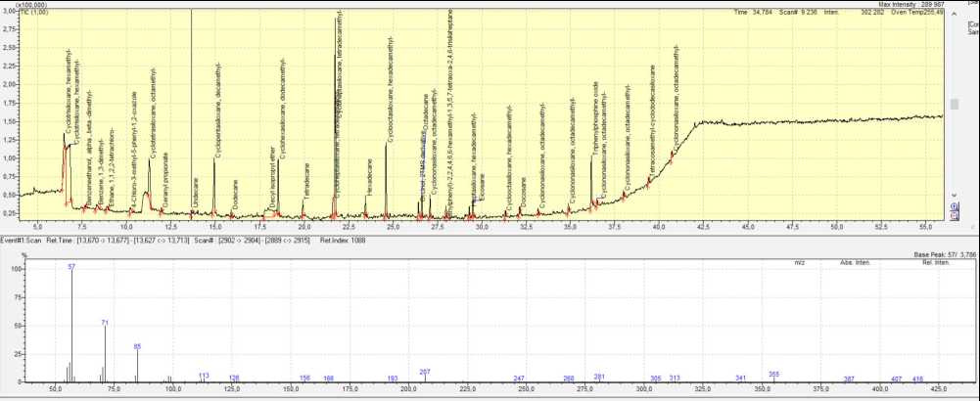980x401 pixels.
Task: Click the m/z 416 label in mass spectrum
Action: click(x=917, y=379)
